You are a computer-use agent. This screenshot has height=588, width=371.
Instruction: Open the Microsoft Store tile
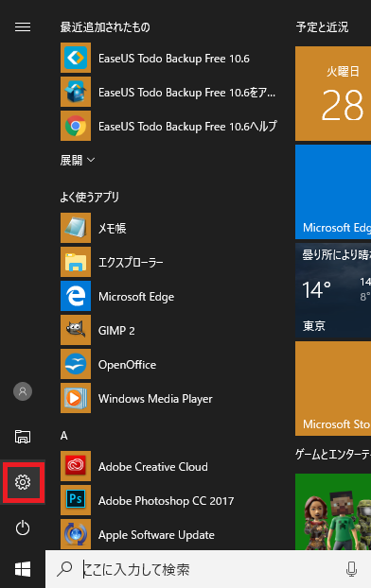(333, 389)
